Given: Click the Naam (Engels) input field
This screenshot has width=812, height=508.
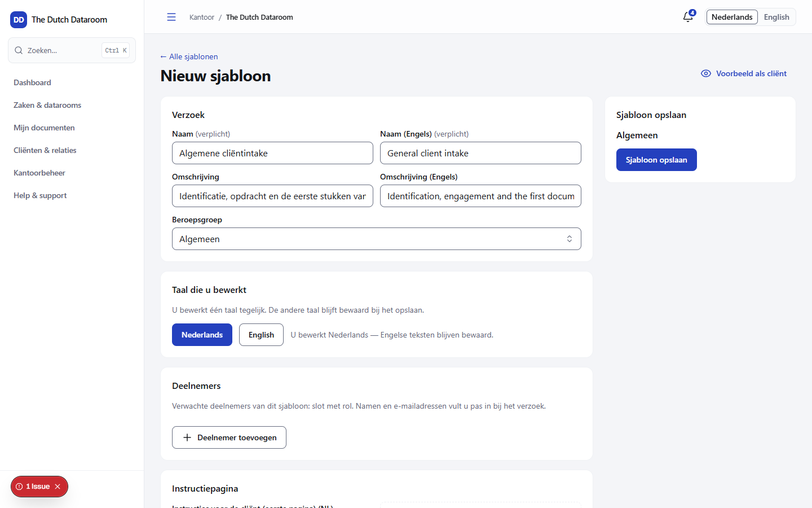Looking at the screenshot, I should point(480,153).
